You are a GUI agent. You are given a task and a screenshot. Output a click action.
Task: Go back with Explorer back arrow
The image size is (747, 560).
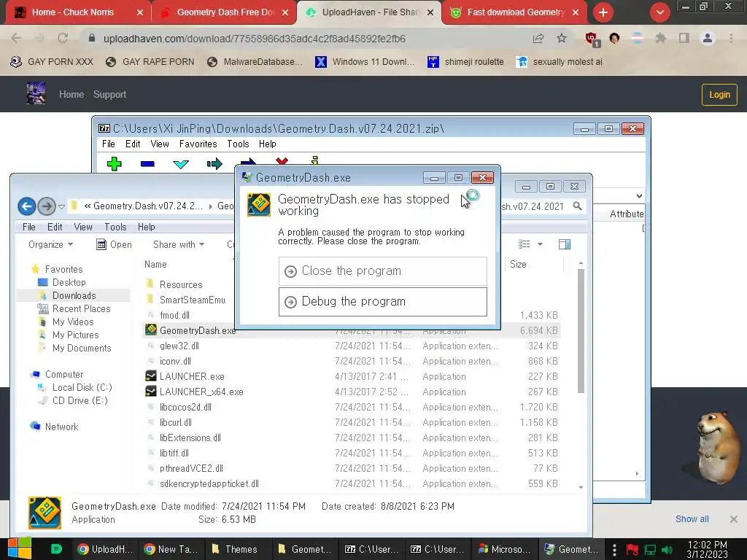coord(27,206)
